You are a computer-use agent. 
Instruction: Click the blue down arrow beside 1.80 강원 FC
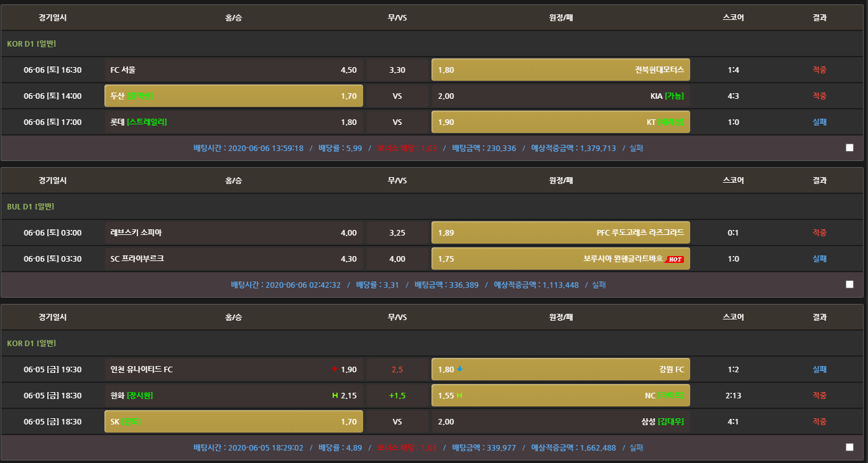[x=460, y=369]
